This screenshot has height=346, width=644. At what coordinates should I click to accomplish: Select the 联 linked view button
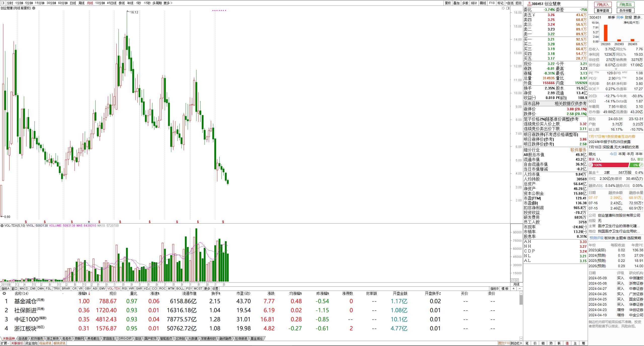(x=559, y=343)
